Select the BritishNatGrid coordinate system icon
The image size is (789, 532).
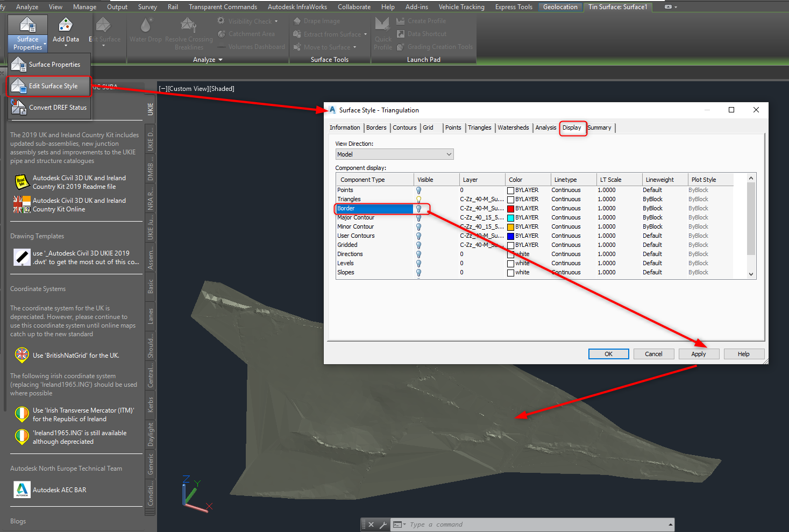click(22, 355)
